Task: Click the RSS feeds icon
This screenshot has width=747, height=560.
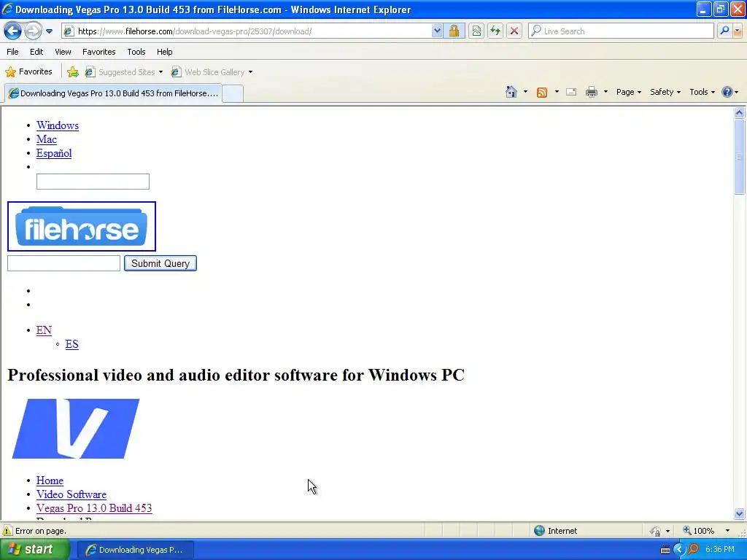Action: (542, 93)
